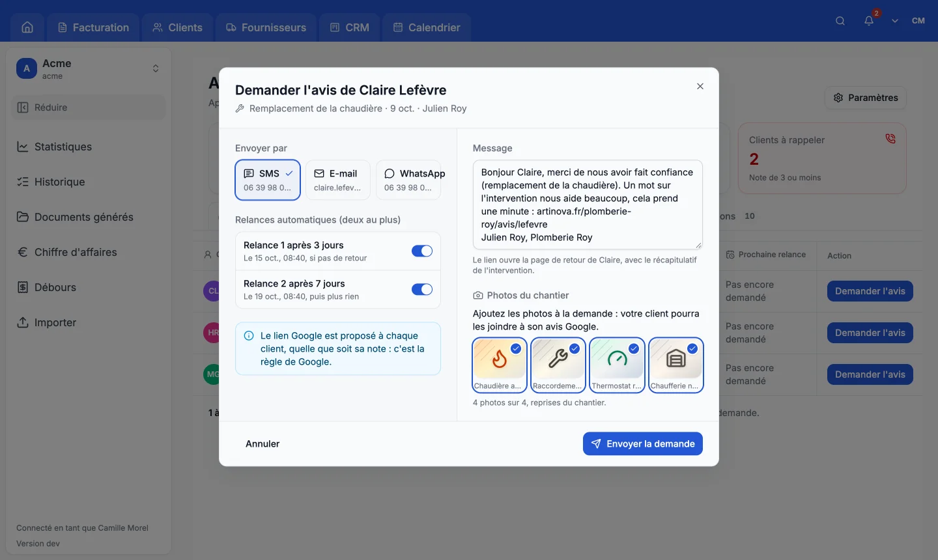Click the Clients à rappeler card
This screenshot has width=938, height=560.
click(x=822, y=158)
